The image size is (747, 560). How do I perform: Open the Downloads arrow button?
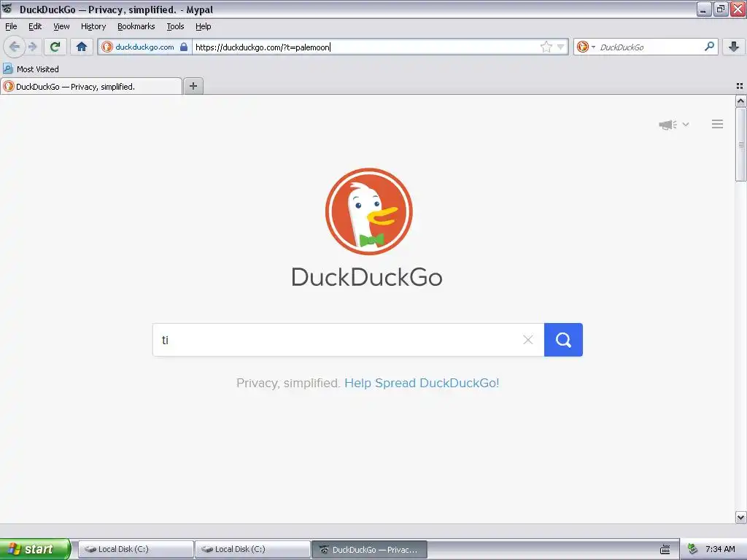(734, 47)
